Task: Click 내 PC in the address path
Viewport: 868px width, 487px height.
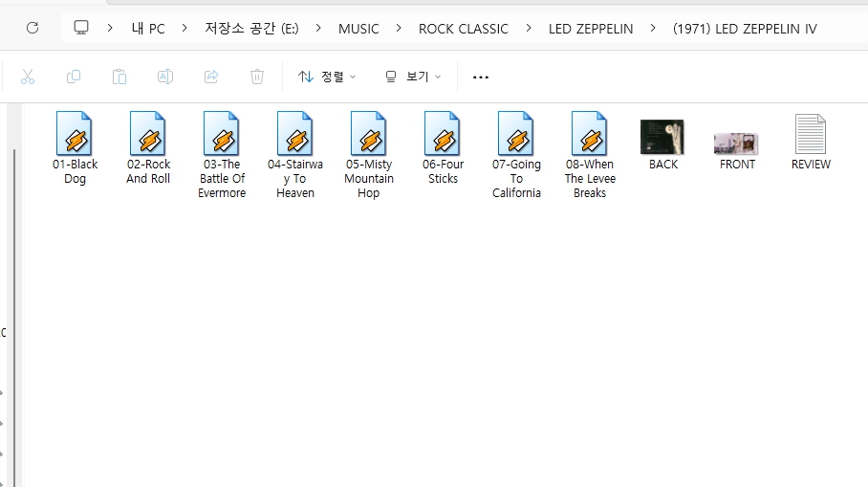Action: pyautogui.click(x=148, y=29)
